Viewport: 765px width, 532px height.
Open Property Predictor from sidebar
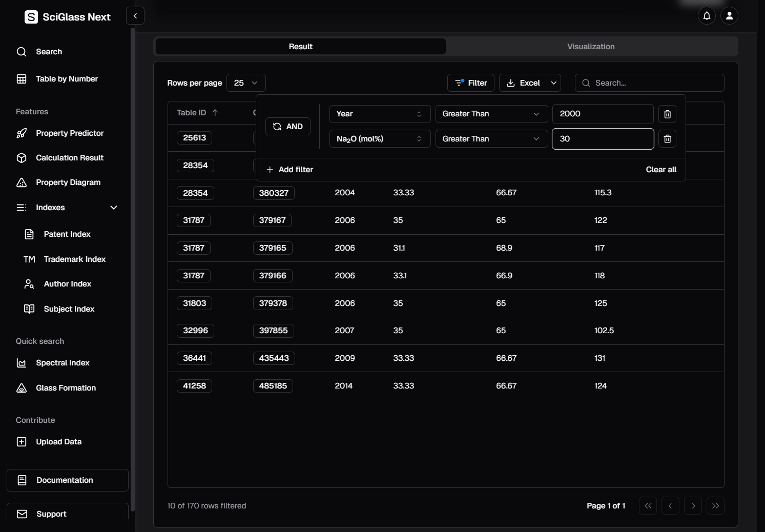coord(70,133)
